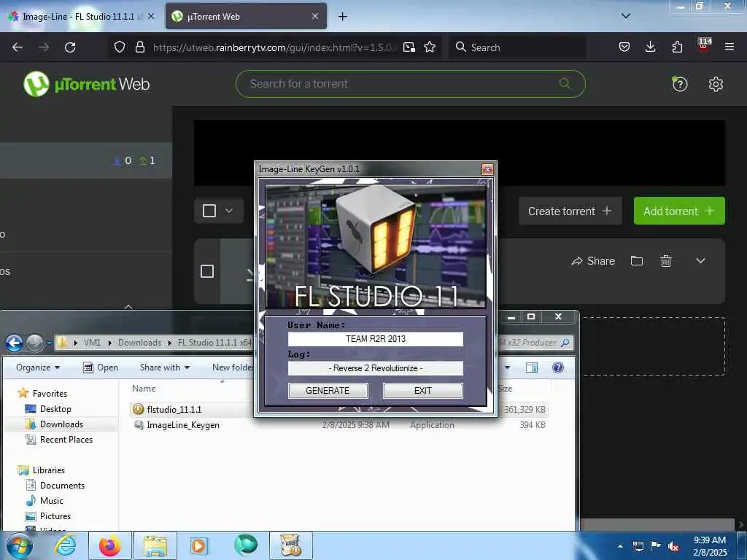Click the green Add torrent button
This screenshot has width=747, height=560.
tap(679, 211)
